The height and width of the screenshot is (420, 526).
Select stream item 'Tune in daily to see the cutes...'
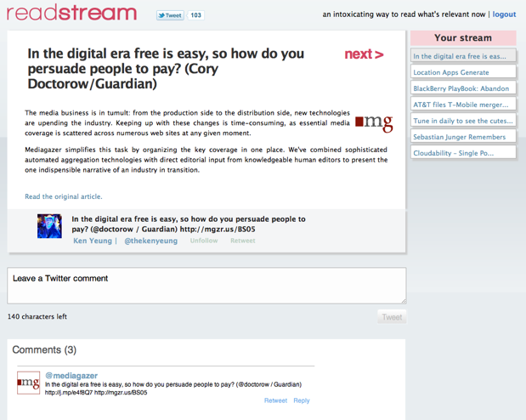(x=463, y=120)
